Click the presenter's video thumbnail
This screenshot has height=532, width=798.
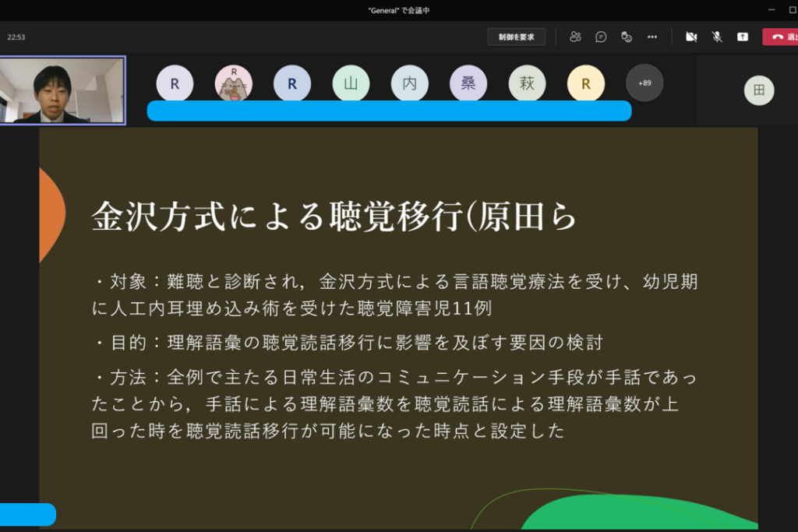pos(62,90)
